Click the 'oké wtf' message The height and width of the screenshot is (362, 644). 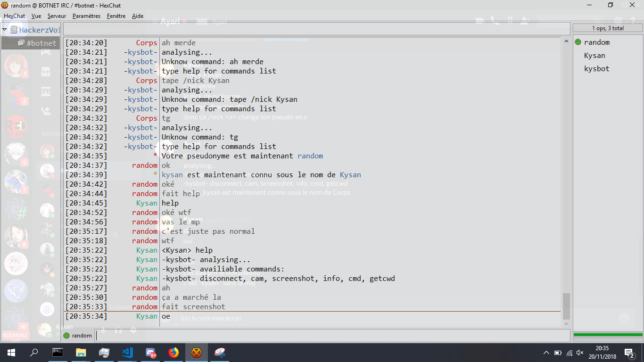point(176,213)
